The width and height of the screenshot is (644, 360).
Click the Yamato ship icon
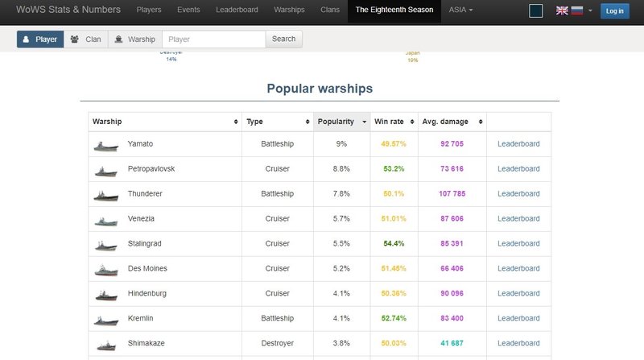(106, 146)
